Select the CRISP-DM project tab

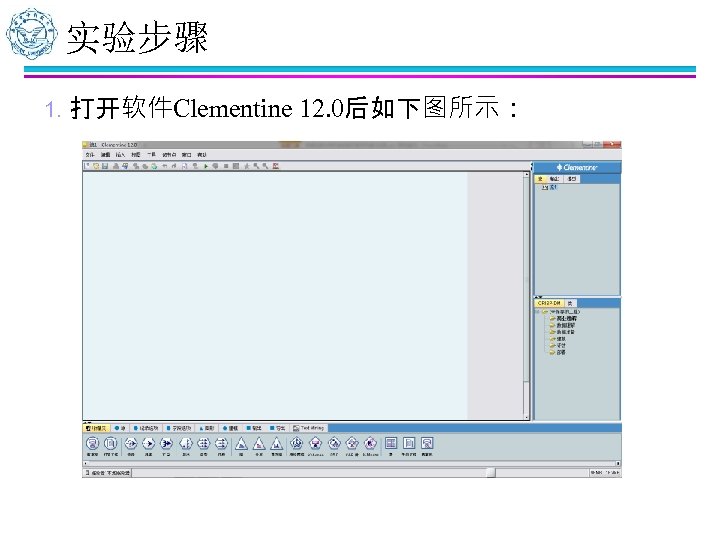pyautogui.click(x=549, y=303)
